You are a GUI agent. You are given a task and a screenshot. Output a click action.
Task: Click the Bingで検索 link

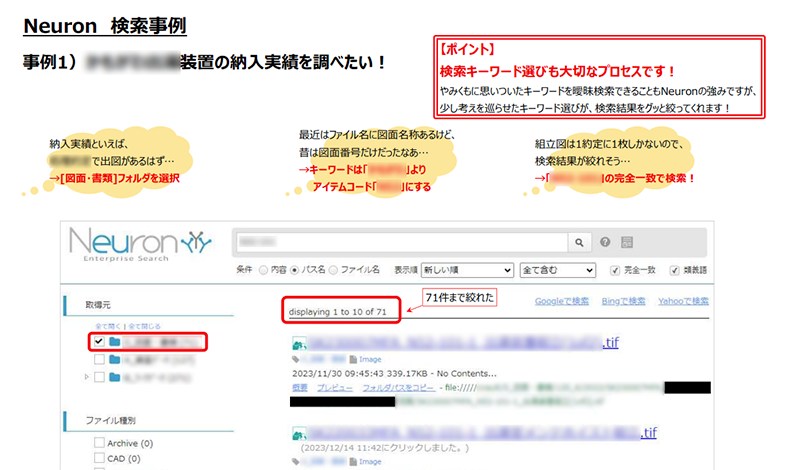623,301
